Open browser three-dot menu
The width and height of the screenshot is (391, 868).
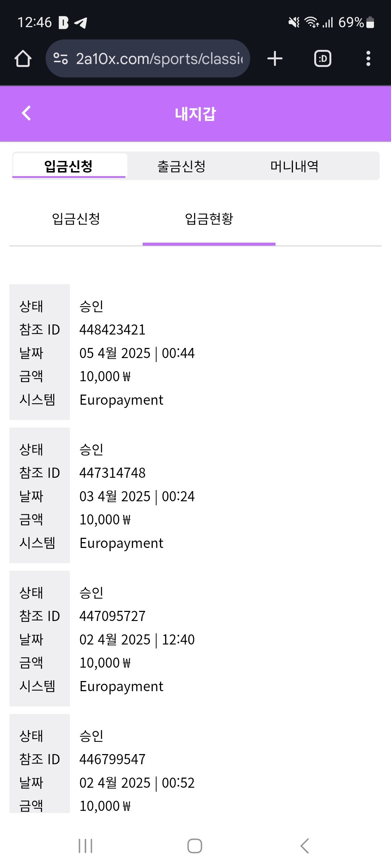pos(368,59)
